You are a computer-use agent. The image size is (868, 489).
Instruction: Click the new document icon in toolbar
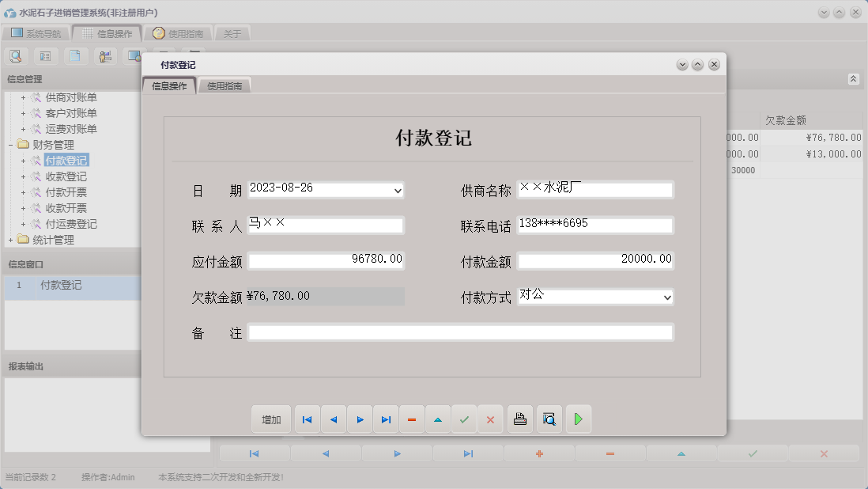(74, 56)
